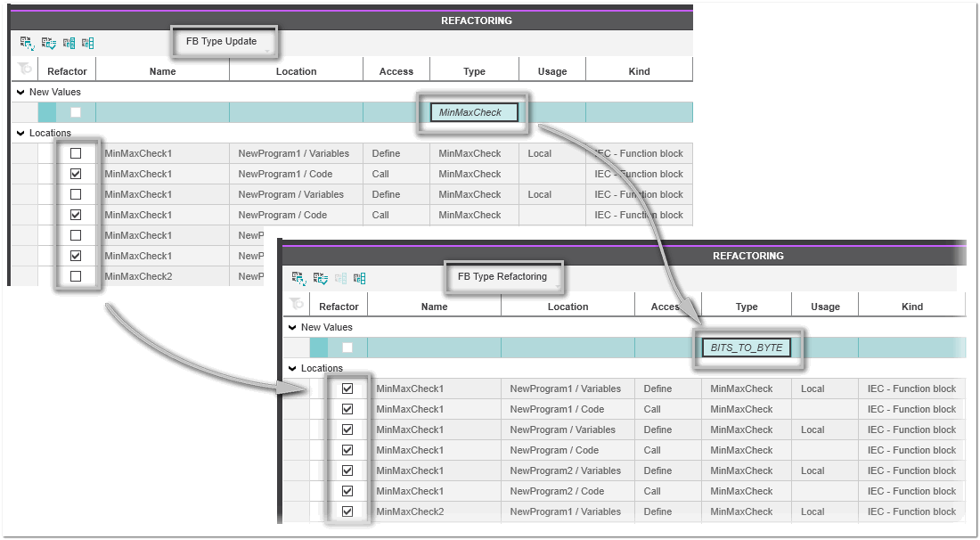This screenshot has height=540, width=980.
Task: Click the first toolbar icon with blue arrow in FB Type Update panel
Action: [27, 43]
